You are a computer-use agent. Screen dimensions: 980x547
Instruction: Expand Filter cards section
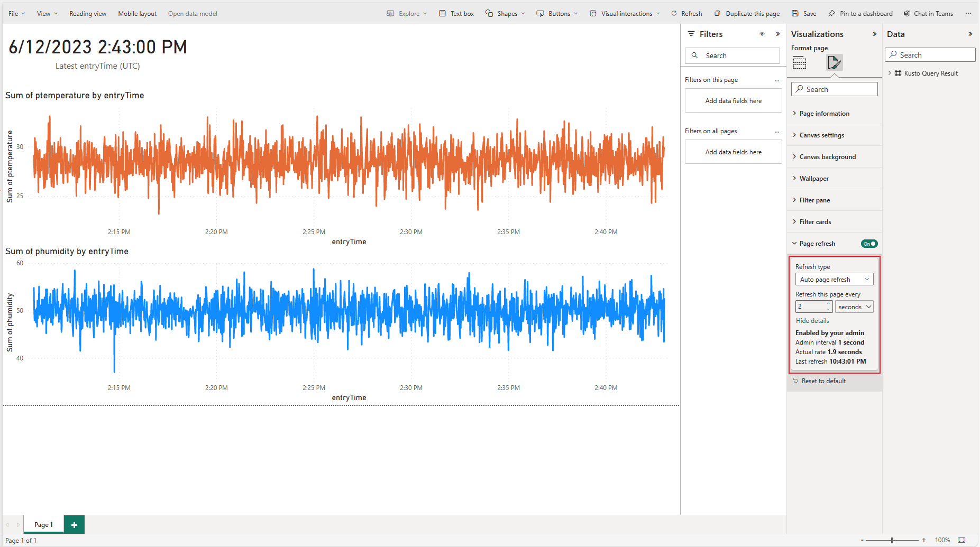click(835, 222)
